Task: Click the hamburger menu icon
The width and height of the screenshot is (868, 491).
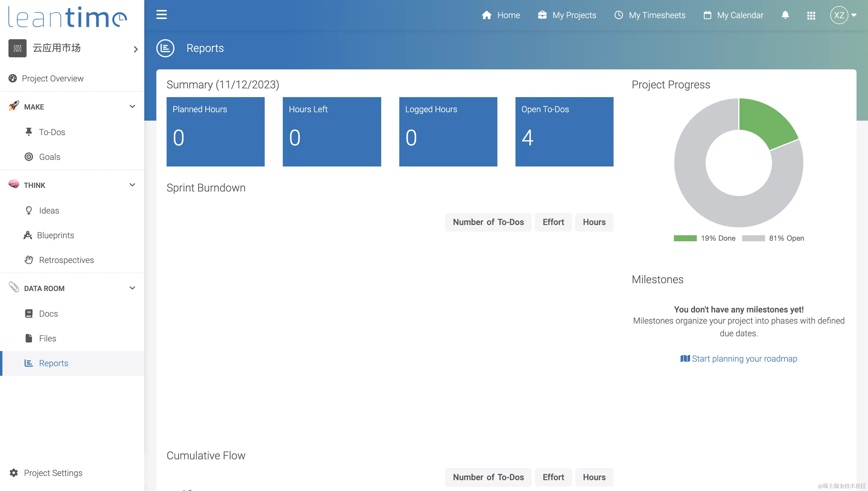Action: click(x=161, y=15)
